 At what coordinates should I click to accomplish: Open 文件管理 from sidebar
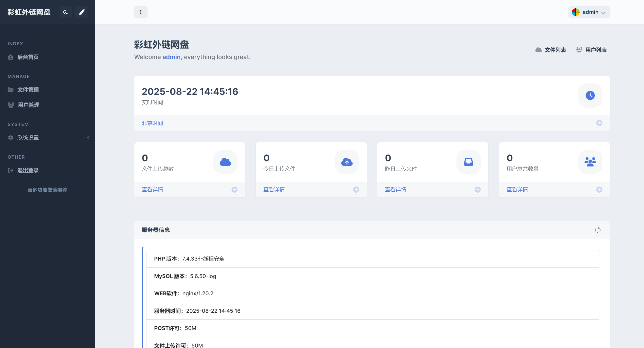[28, 90]
